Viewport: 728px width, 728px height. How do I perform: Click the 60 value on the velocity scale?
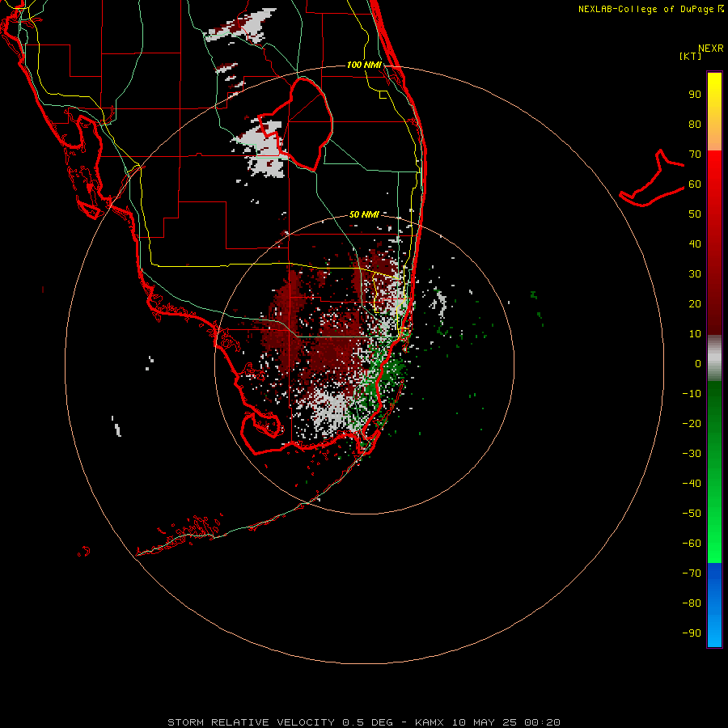(x=695, y=184)
